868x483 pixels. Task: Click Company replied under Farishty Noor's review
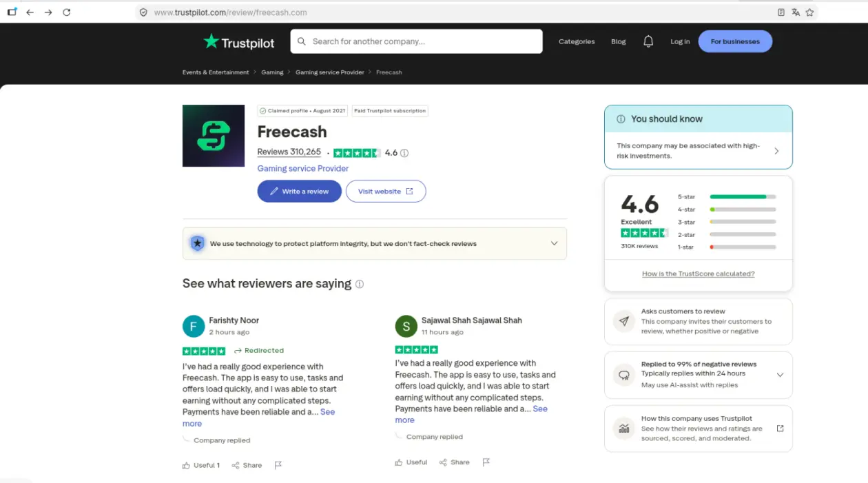click(x=222, y=440)
